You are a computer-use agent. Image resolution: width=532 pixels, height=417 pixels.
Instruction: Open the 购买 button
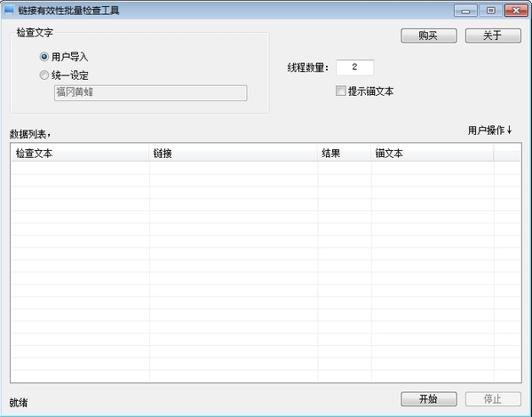(x=429, y=35)
